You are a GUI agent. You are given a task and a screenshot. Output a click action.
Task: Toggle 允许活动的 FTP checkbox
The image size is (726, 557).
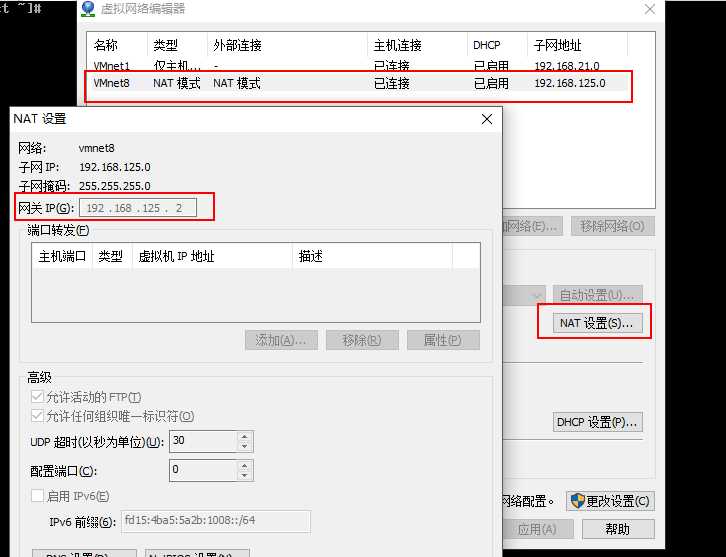point(37,397)
